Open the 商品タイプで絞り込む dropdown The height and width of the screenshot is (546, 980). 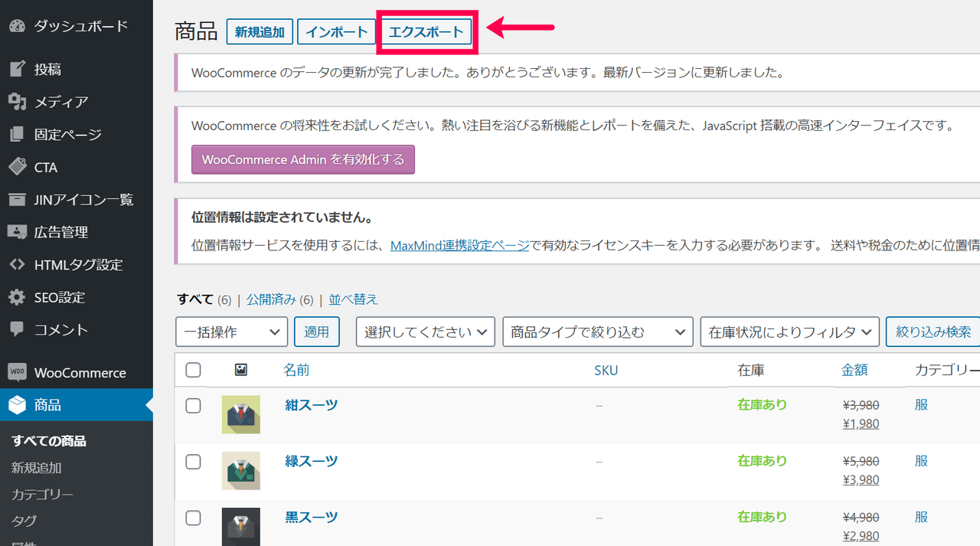click(x=598, y=332)
